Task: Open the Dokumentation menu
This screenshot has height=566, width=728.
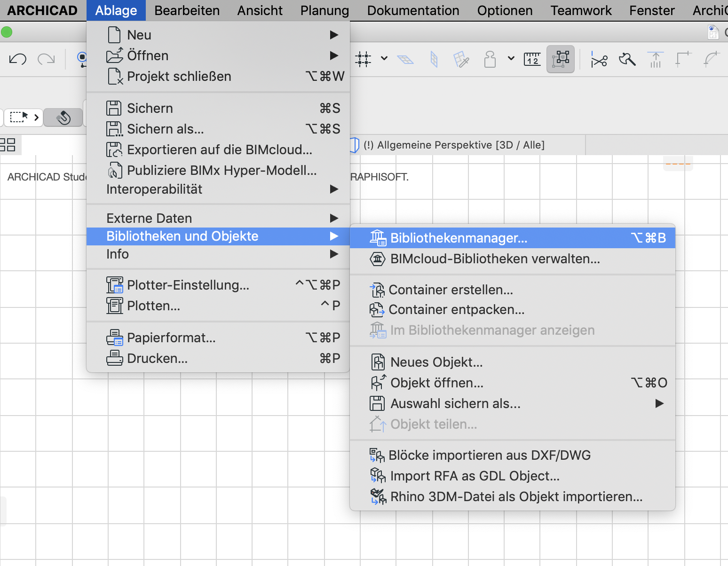Action: click(413, 10)
